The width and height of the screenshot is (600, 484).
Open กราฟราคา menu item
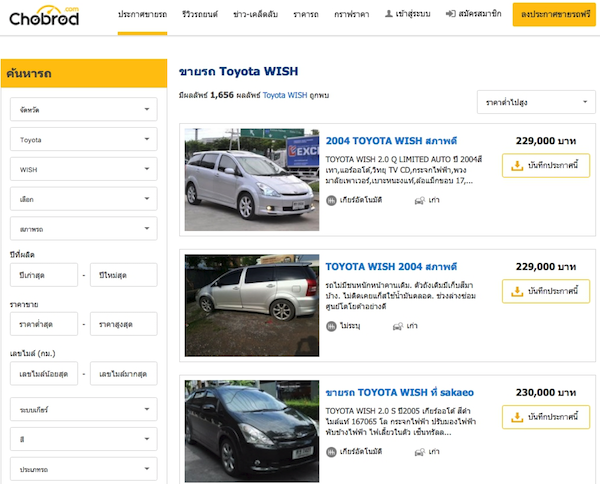[x=351, y=14]
